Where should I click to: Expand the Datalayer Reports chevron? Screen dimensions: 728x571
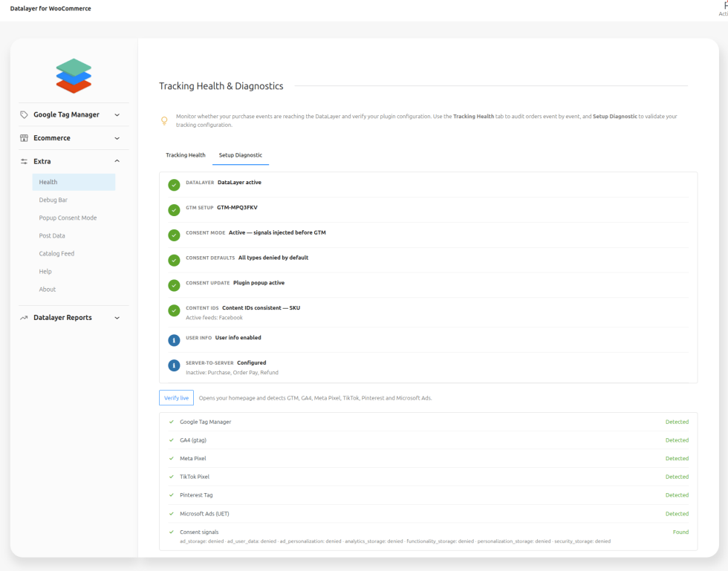[117, 318]
